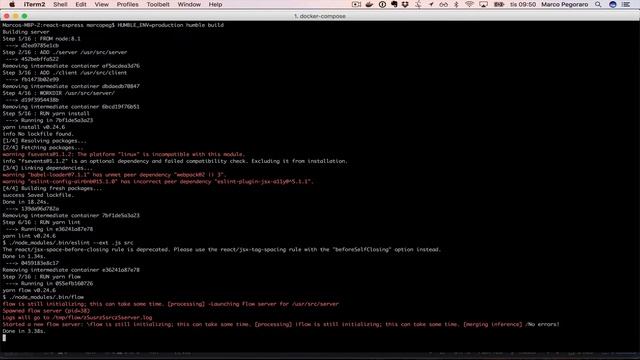Click the '[2/4] Fetching packages...' line
This screenshot has height=360, width=640.
(x=43, y=147)
